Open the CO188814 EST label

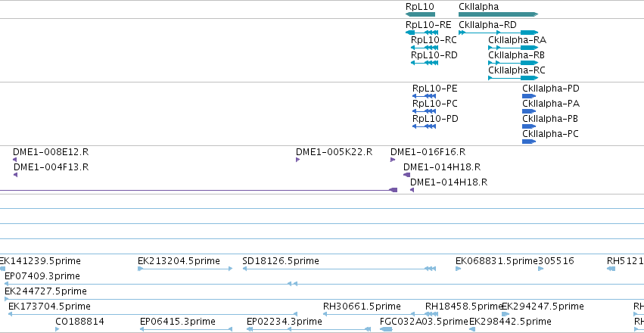coord(79,322)
